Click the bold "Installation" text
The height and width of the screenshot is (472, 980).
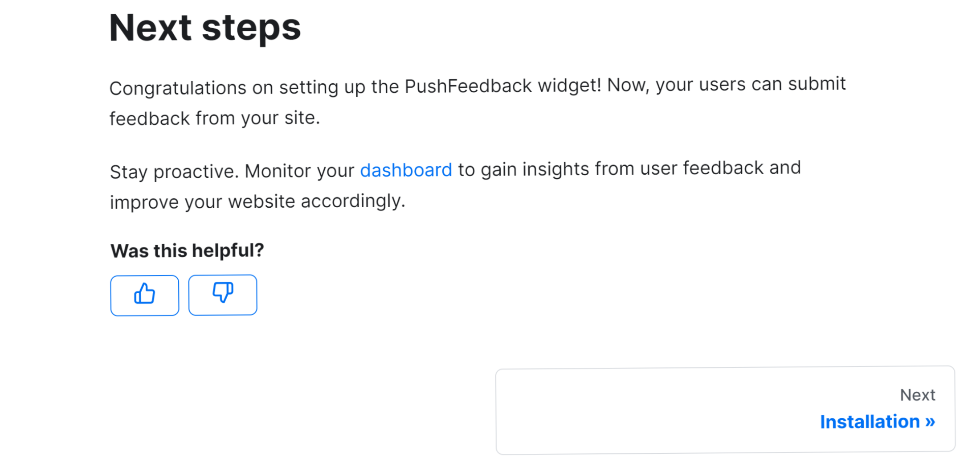coord(870,422)
